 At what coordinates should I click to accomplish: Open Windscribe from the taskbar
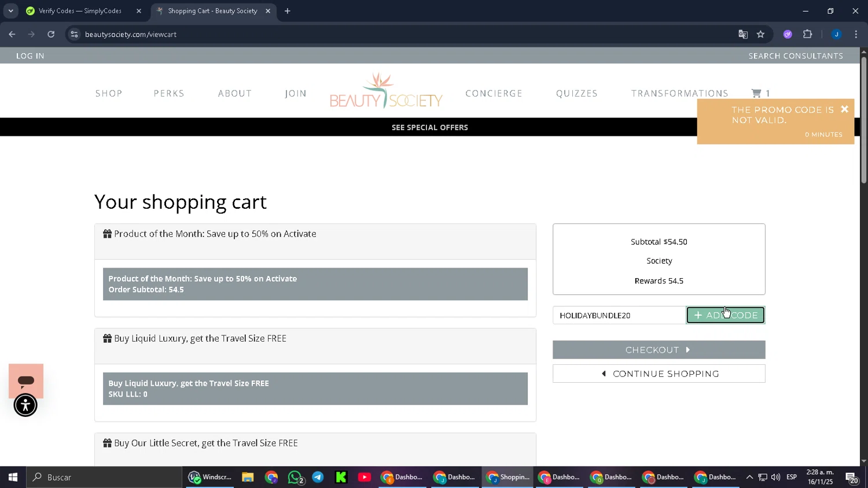point(209,477)
